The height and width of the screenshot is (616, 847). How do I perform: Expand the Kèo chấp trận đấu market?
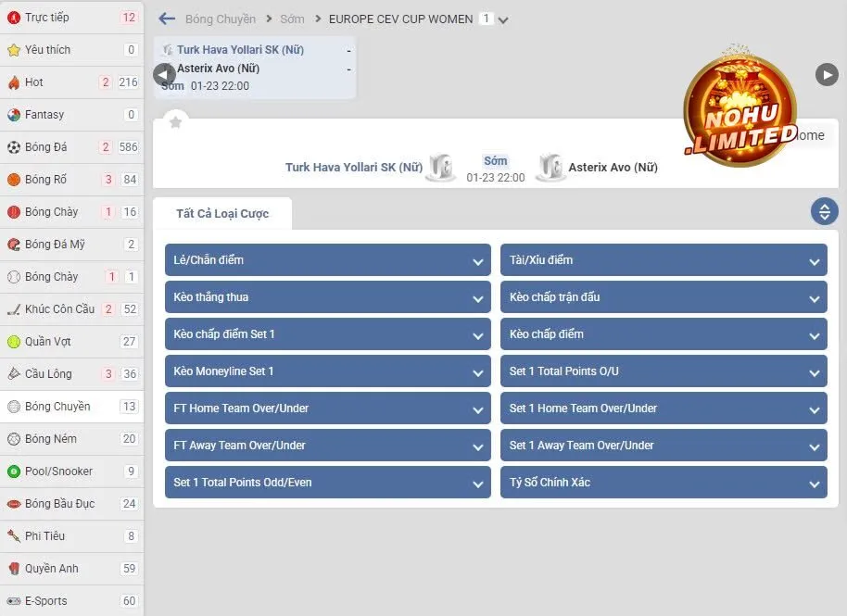pos(664,297)
